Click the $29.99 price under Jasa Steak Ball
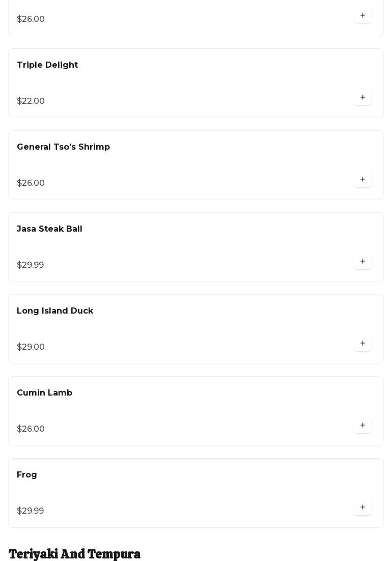The image size is (392, 561). (31, 265)
